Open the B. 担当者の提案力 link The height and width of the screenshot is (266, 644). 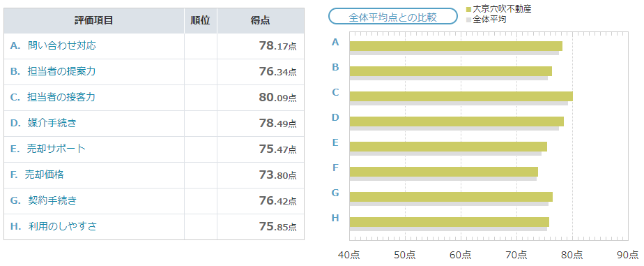point(53,71)
